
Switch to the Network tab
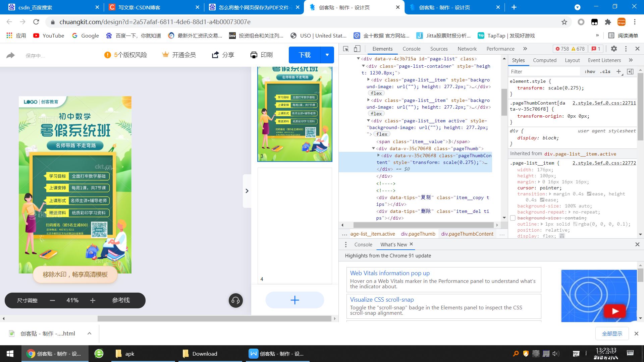click(467, 49)
